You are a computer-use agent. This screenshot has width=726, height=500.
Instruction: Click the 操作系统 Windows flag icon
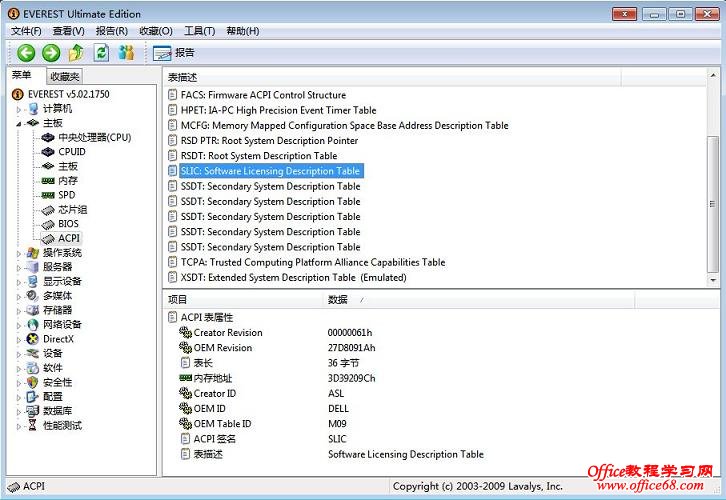[x=32, y=253]
